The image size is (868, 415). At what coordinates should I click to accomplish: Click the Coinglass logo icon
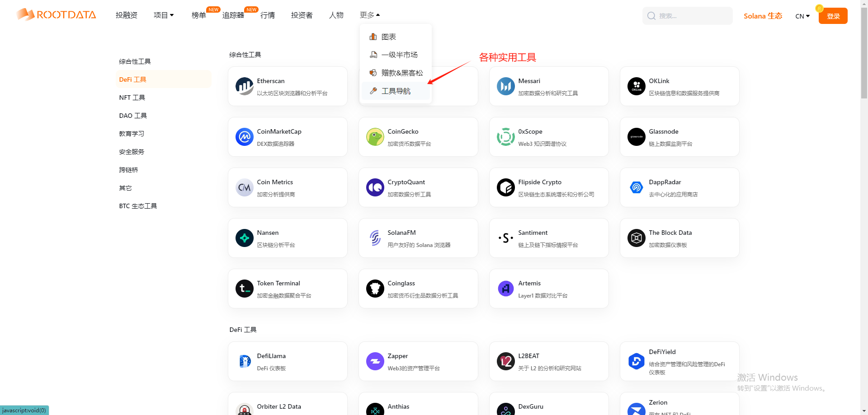coord(375,289)
